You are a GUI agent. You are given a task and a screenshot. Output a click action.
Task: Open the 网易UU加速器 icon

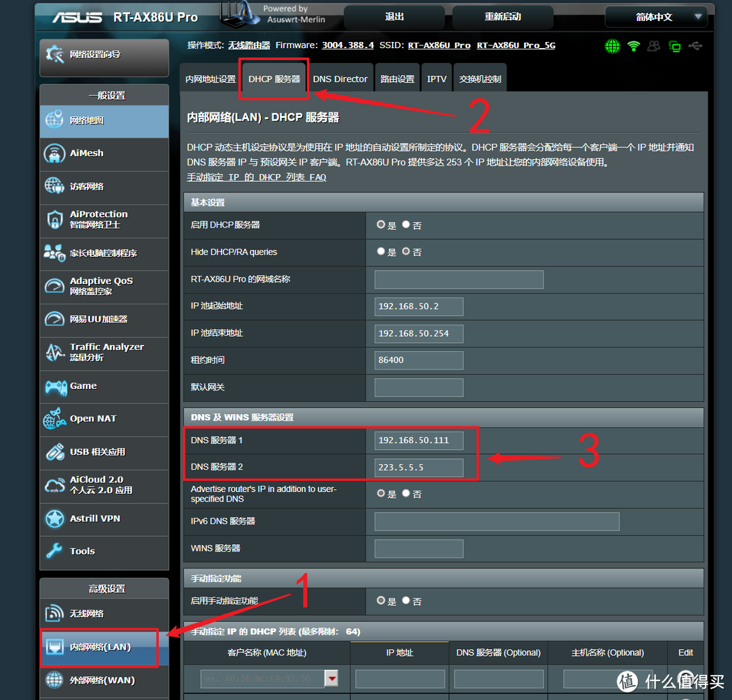(x=55, y=319)
